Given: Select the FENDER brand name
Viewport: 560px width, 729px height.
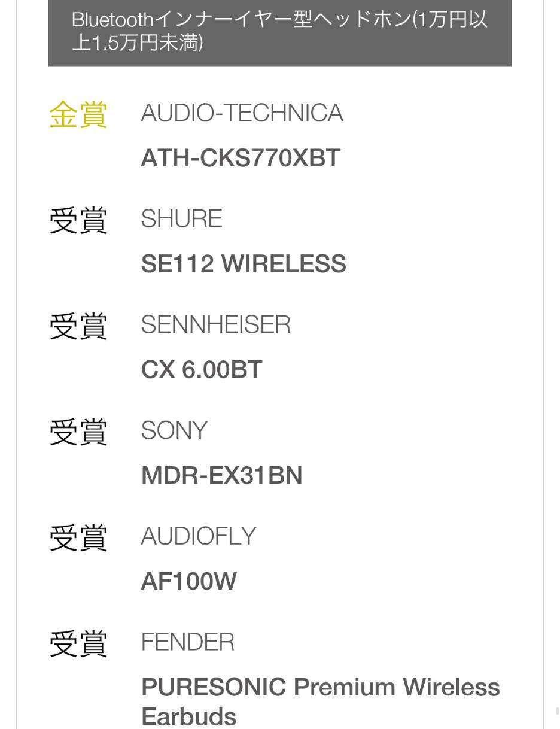Looking at the screenshot, I should tap(187, 642).
